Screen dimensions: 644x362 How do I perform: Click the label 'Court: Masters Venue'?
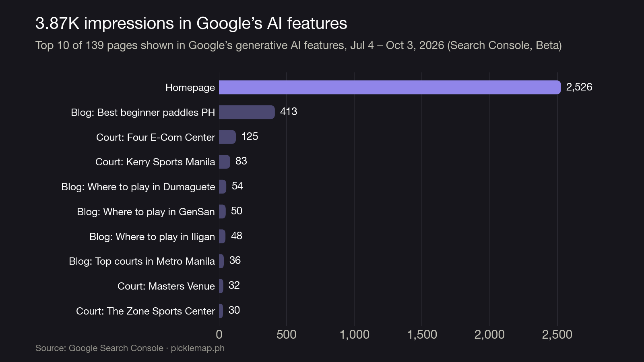tap(166, 286)
